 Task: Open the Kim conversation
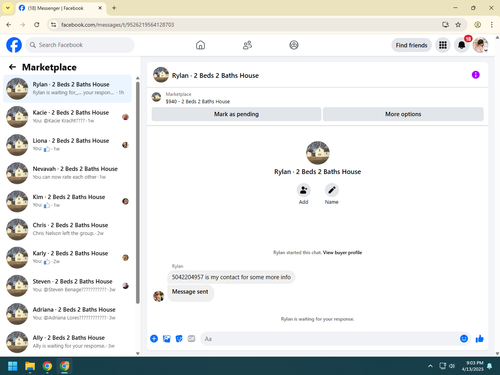coord(68,201)
